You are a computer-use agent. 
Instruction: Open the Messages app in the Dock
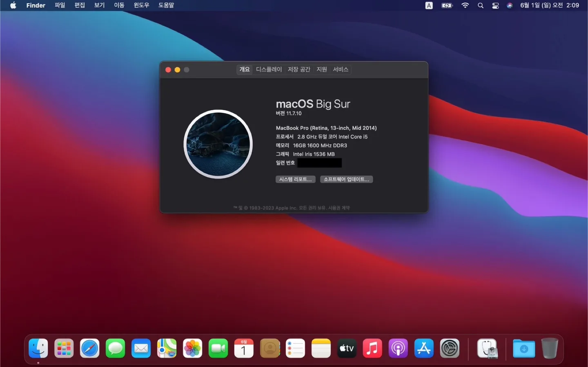(116, 348)
